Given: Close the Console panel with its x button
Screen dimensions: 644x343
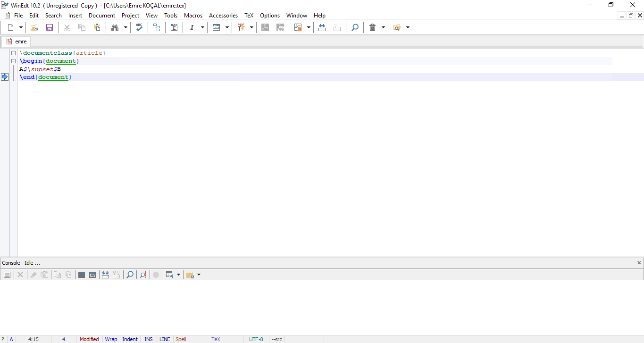Looking at the screenshot, I should click(x=639, y=263).
